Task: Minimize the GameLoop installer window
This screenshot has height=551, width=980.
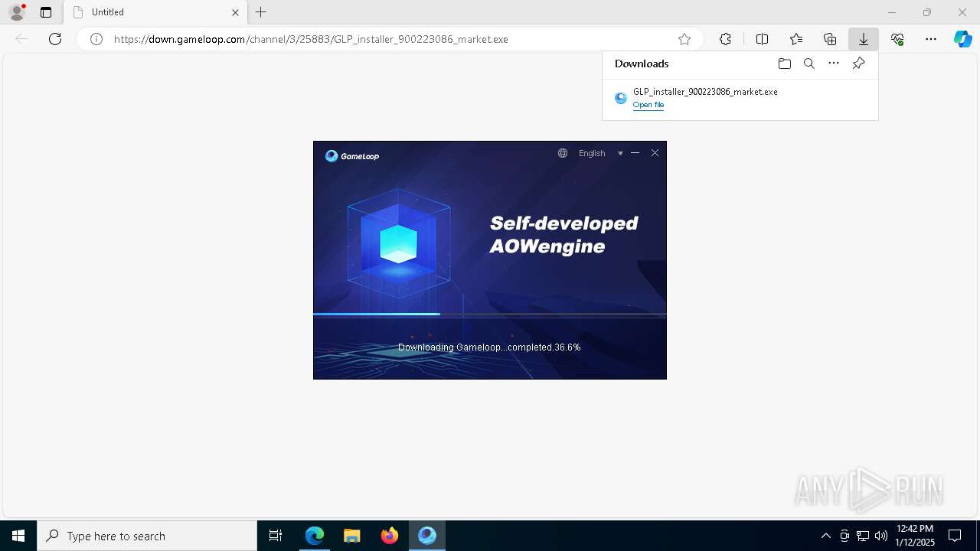Action: (x=635, y=153)
